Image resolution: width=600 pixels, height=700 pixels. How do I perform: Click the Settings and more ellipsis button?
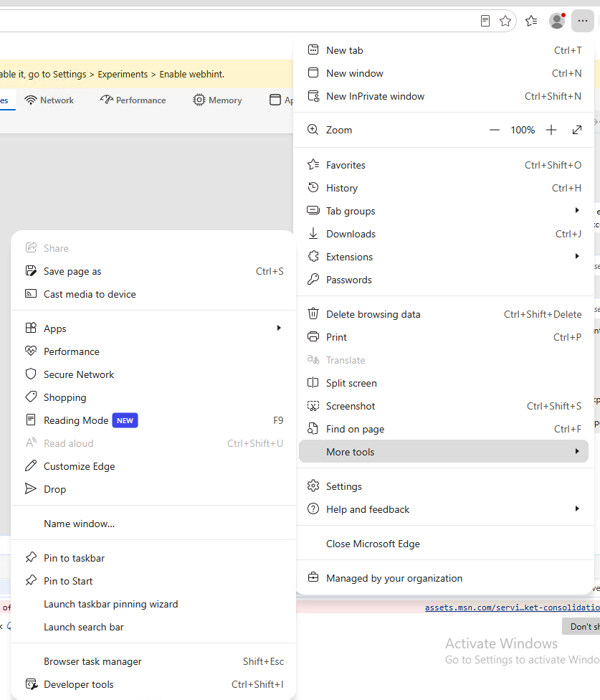tap(582, 21)
